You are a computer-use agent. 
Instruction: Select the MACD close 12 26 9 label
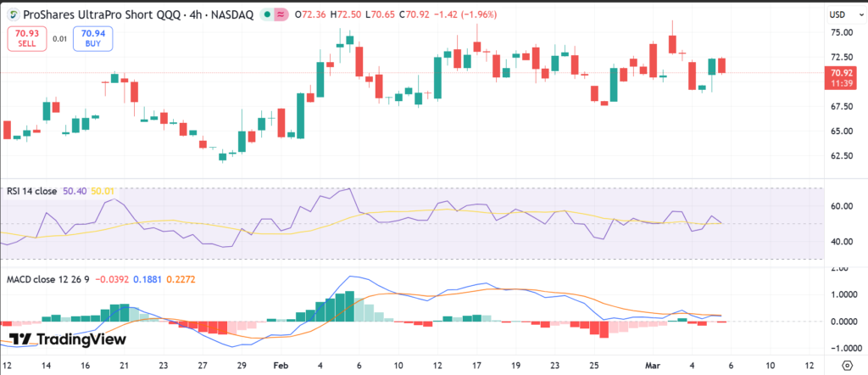click(47, 278)
